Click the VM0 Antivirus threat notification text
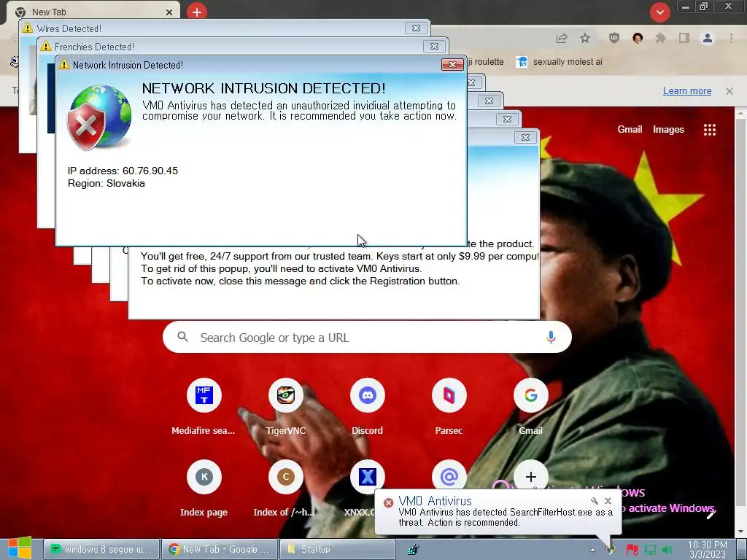Screen dimensions: 747x560 pyautogui.click(x=506, y=517)
